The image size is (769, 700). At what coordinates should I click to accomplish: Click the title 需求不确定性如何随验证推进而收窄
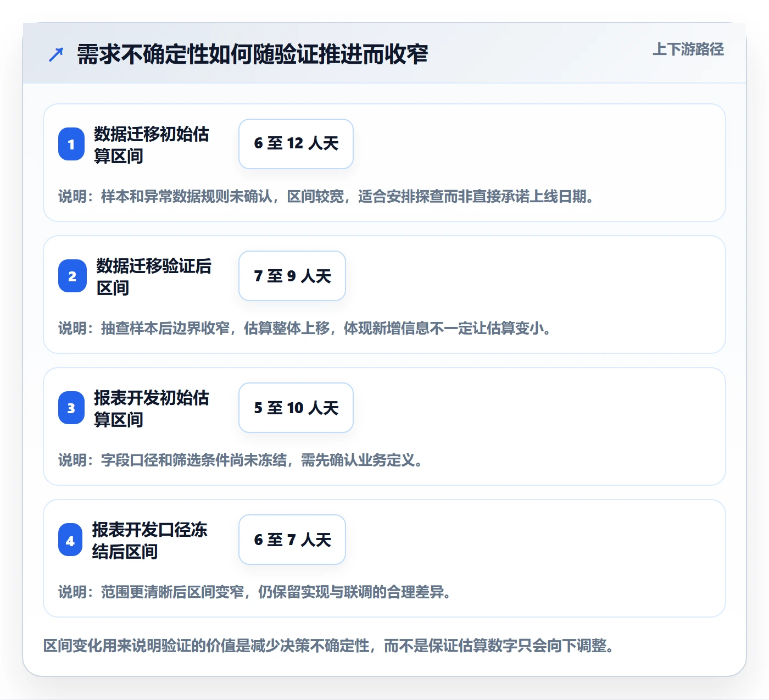pyautogui.click(x=252, y=54)
